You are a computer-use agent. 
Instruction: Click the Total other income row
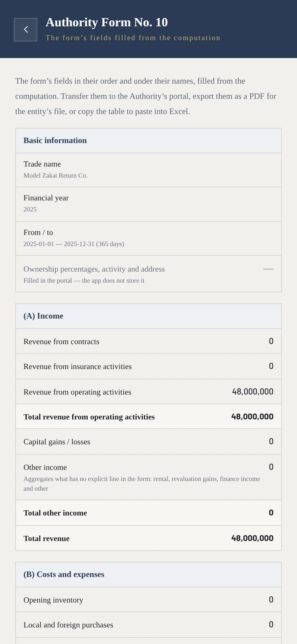tap(148, 513)
